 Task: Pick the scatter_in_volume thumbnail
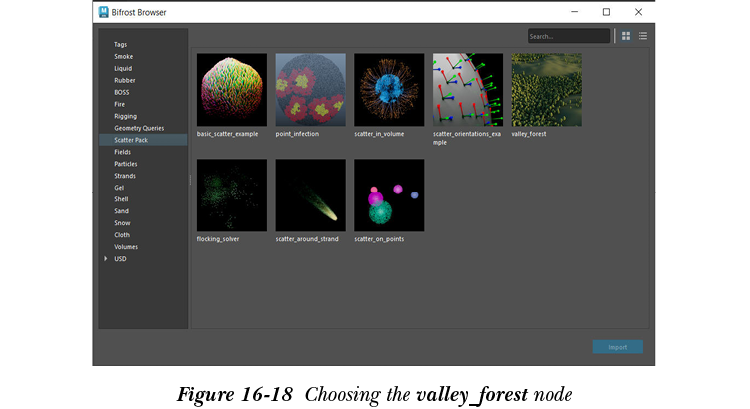389,90
